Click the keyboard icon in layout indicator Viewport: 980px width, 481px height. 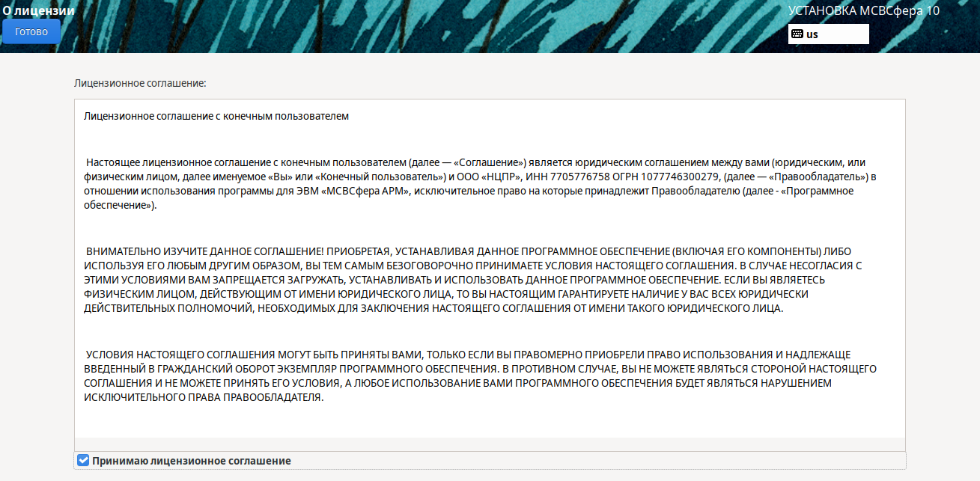[797, 34]
